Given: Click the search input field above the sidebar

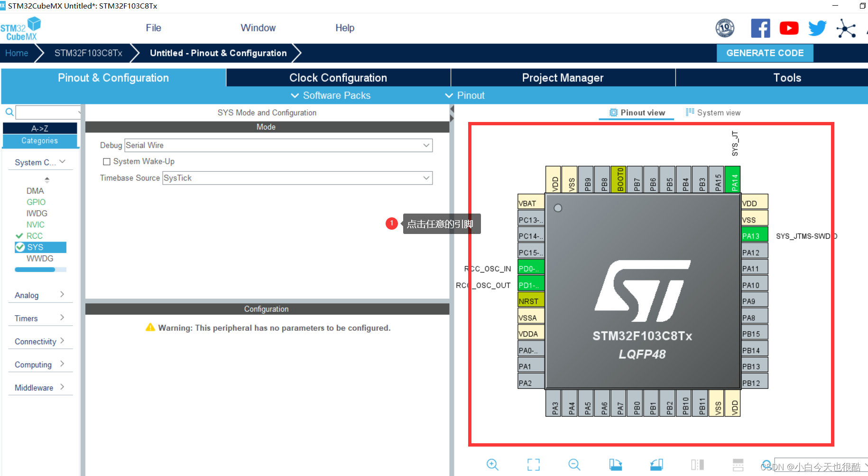Looking at the screenshot, I should [x=47, y=112].
